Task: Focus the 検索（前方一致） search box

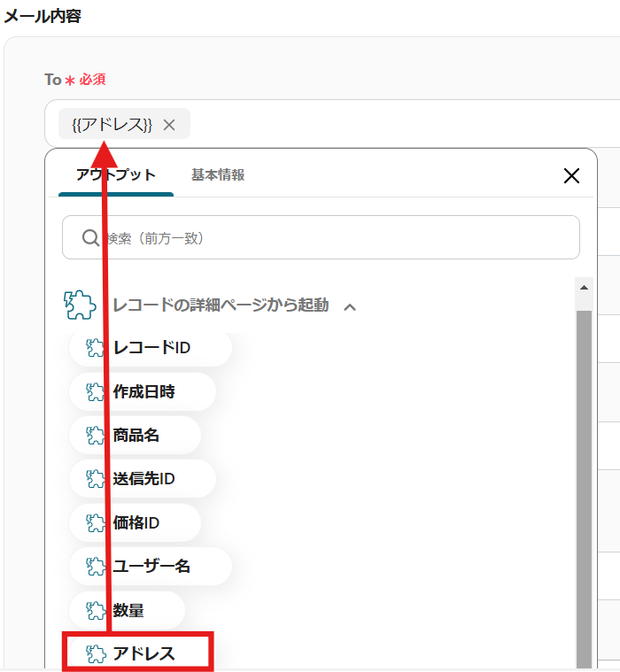Action: coord(321,237)
